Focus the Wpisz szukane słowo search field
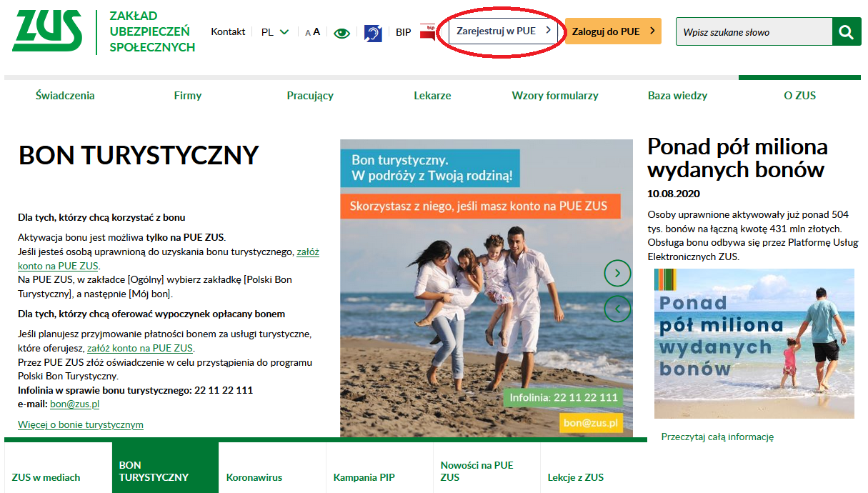 pos(754,31)
